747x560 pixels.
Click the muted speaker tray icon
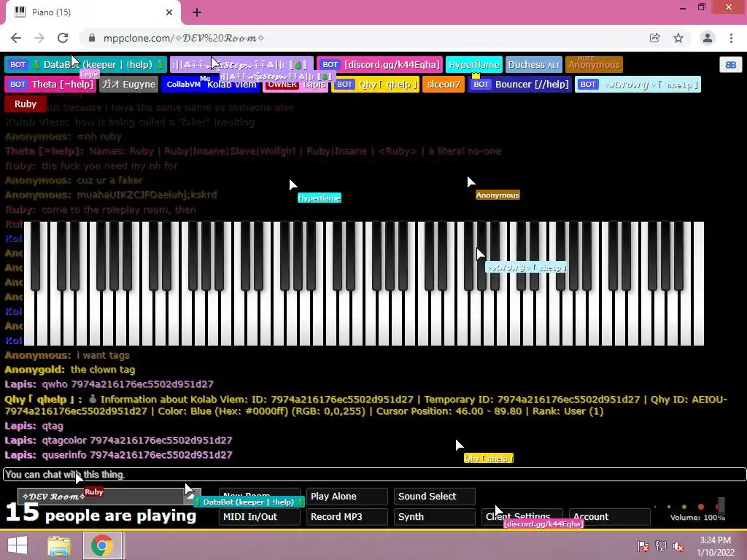pos(678,545)
